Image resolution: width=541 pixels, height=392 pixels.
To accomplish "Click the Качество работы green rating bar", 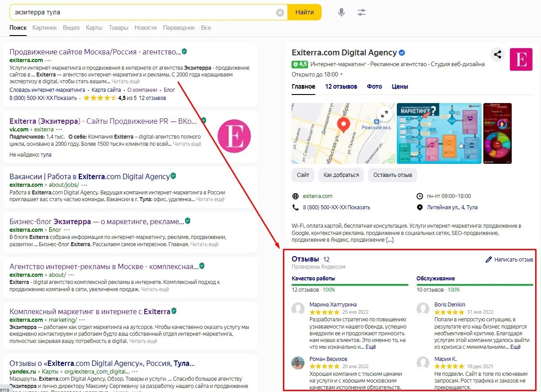I will click(x=350, y=284).
